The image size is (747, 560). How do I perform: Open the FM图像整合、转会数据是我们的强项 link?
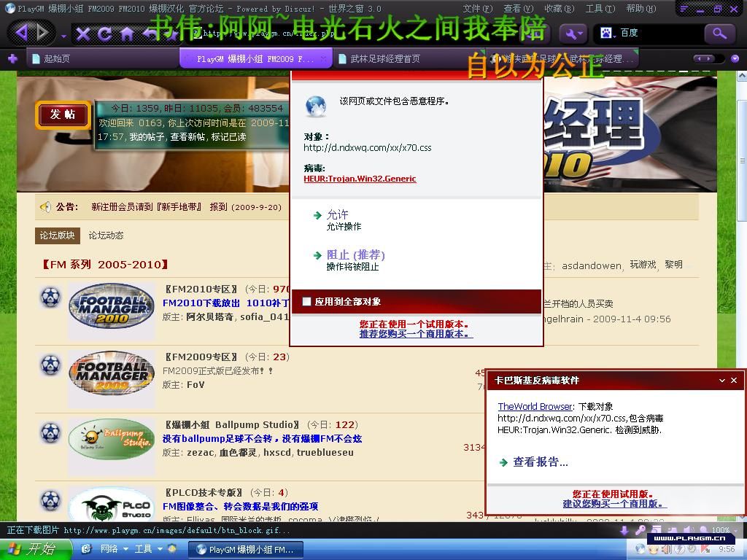coord(240,506)
